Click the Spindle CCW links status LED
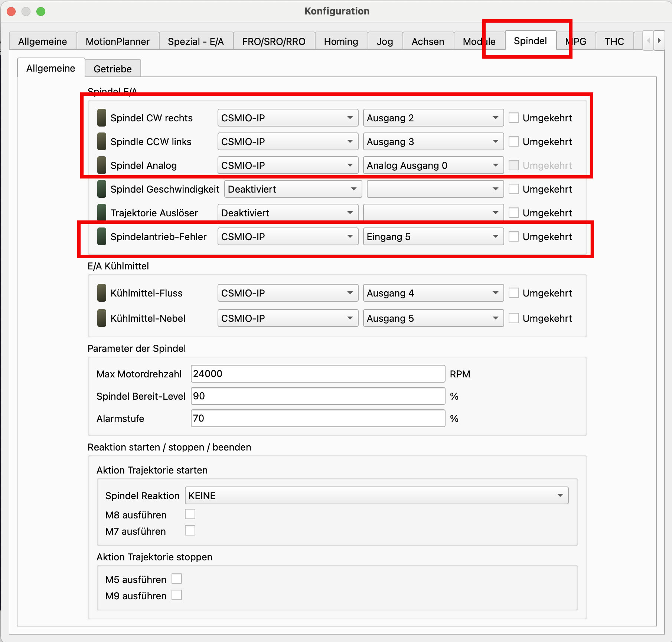The height and width of the screenshot is (642, 672). (101, 142)
